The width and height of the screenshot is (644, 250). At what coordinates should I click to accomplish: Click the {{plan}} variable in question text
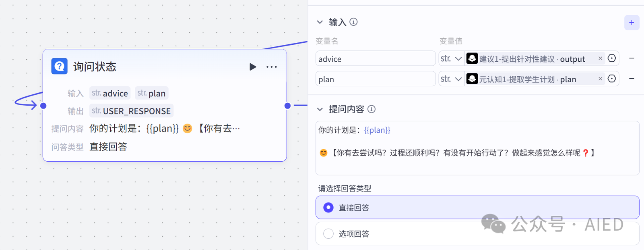coord(377,130)
